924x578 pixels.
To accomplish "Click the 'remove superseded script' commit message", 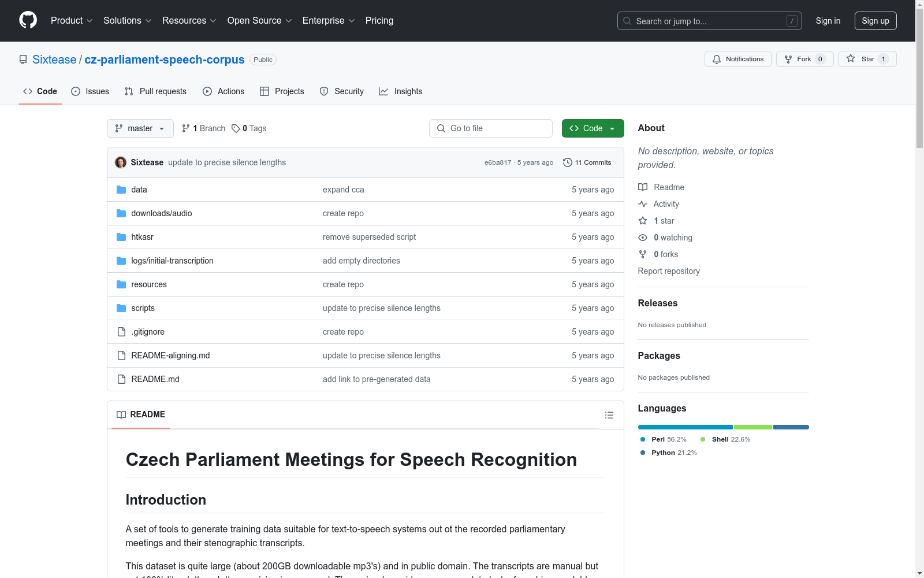I will click(x=370, y=237).
